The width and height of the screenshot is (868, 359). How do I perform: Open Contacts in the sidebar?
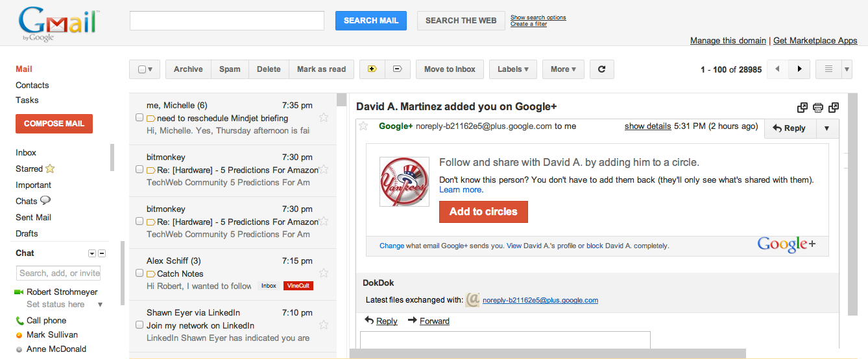(32, 85)
